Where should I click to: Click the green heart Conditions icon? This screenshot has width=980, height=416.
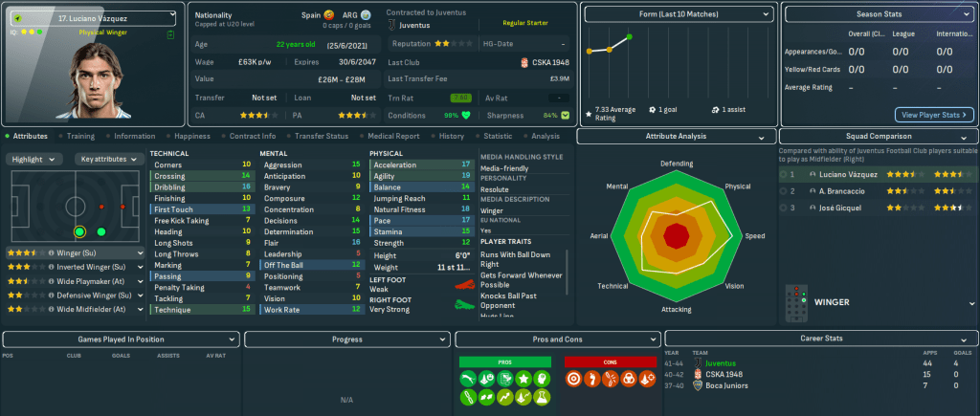coord(466,115)
